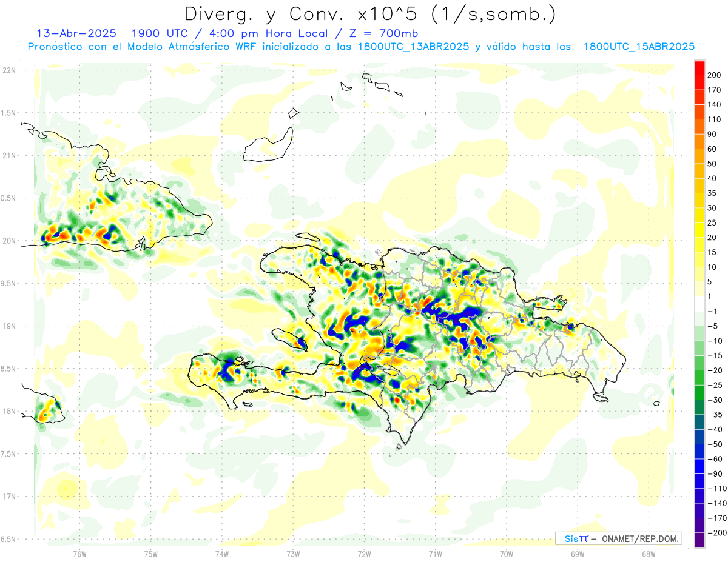This screenshot has width=728, height=562.
Task: Click the '7.5N' latitude label
Action: coord(9,454)
